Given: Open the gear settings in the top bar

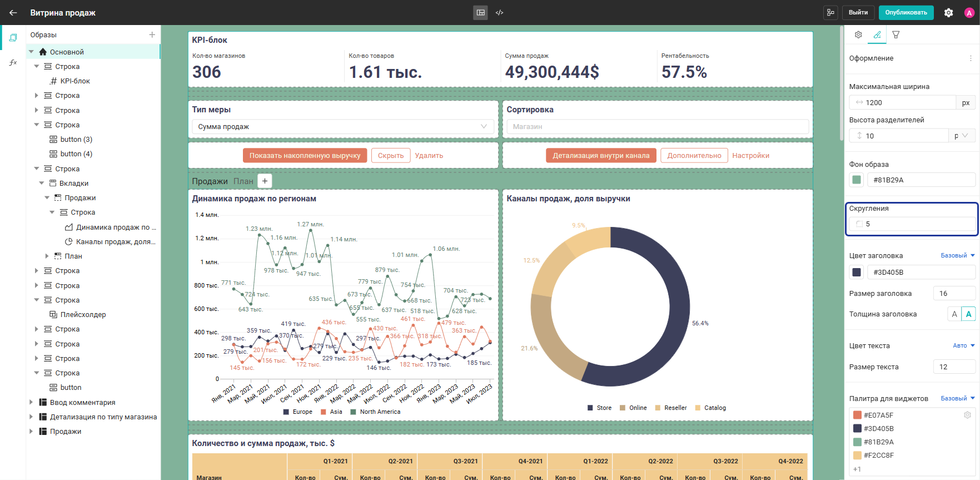Looking at the screenshot, I should pos(949,12).
